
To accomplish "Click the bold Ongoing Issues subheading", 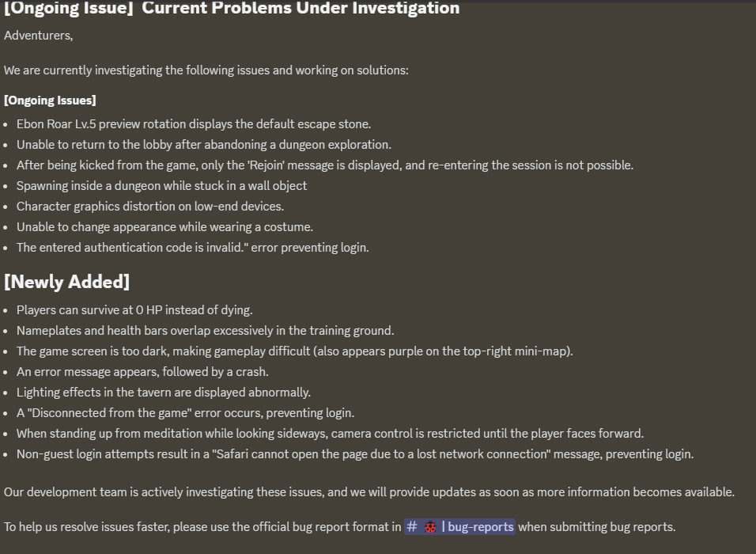I will click(50, 101).
